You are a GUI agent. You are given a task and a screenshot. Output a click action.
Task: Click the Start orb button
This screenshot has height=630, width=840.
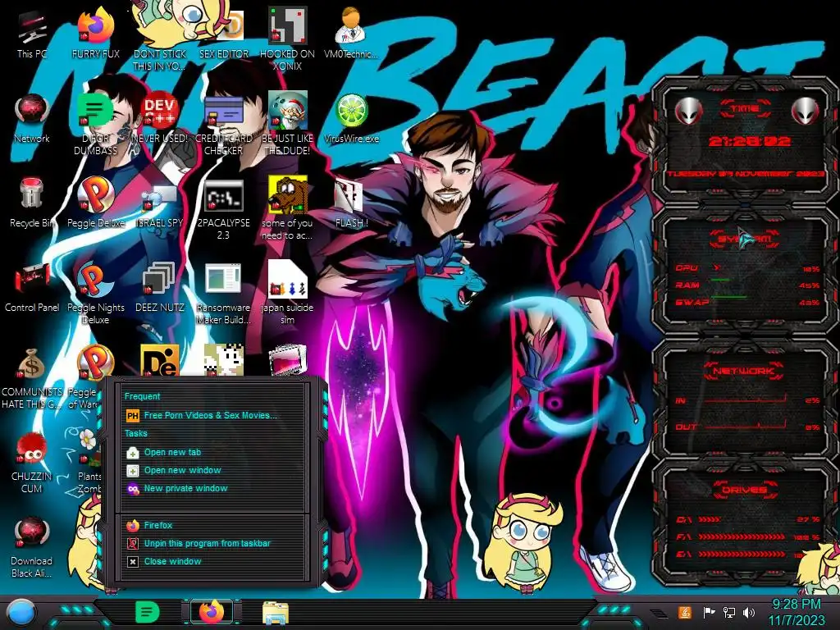click(x=21, y=613)
